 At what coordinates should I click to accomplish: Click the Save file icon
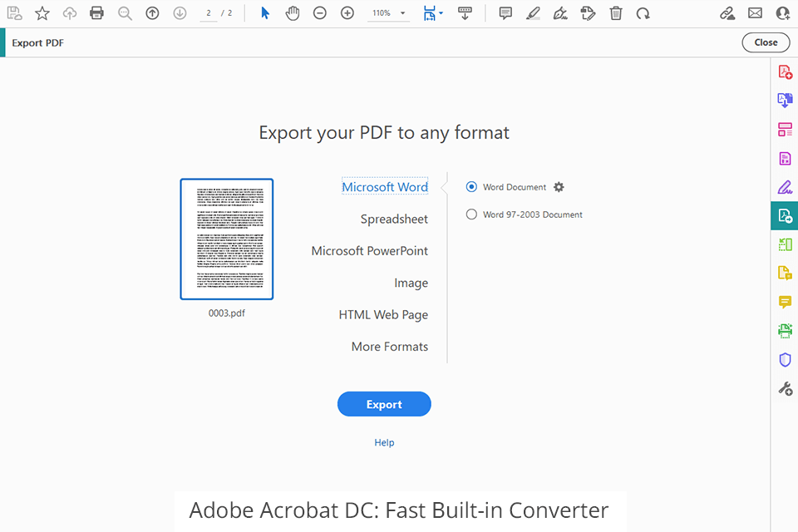[15, 13]
